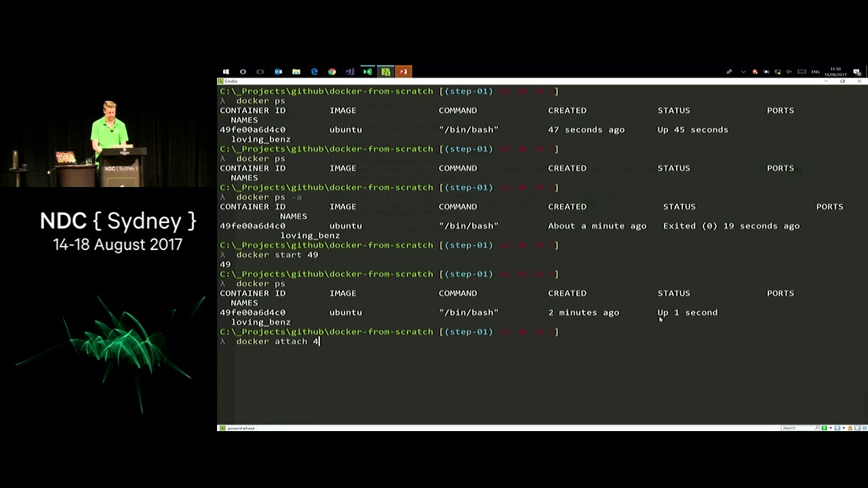Click the 'docker attach 4' command line
Image resolution: width=868 pixels, height=488 pixels.
[x=277, y=342]
